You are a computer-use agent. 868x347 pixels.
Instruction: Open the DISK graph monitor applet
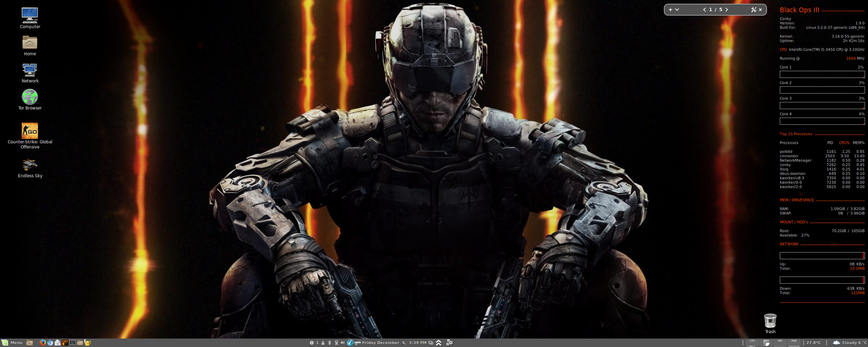794,343
